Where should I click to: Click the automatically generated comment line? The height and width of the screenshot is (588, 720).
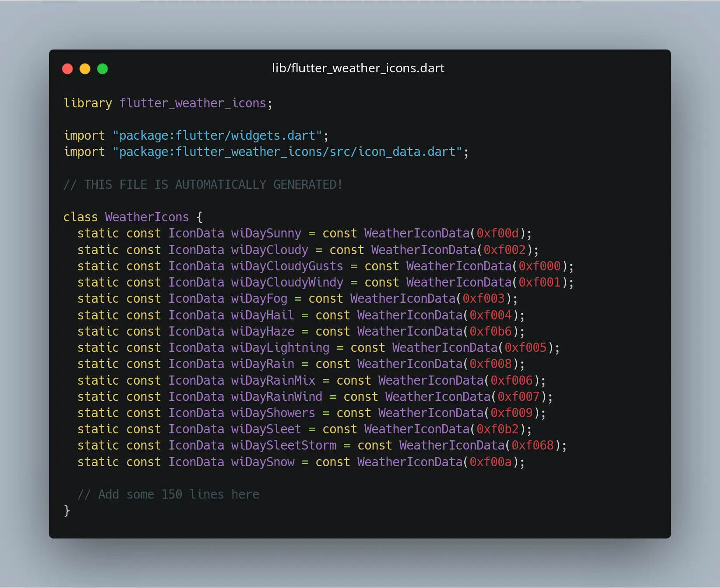(203, 184)
